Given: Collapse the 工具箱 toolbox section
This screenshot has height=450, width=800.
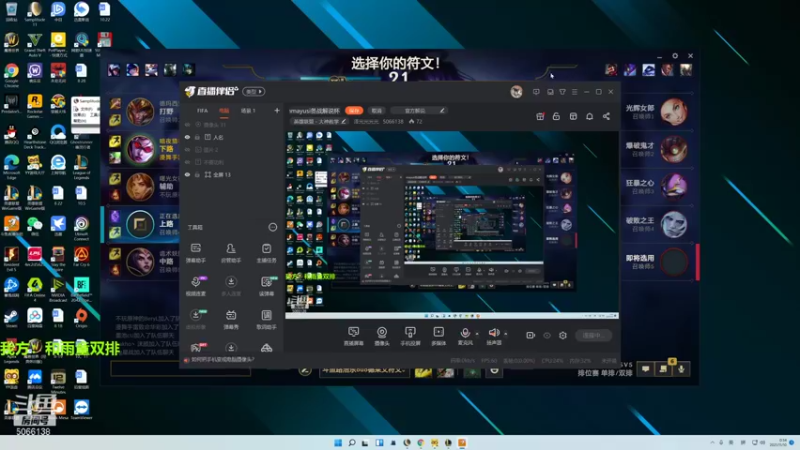Looking at the screenshot, I should [x=272, y=227].
